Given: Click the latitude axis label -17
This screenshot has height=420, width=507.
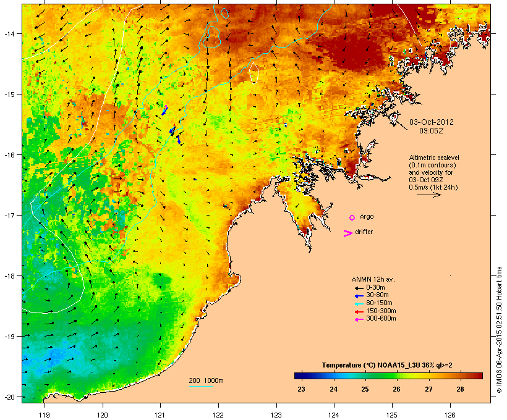Looking at the screenshot, I should (9, 216).
